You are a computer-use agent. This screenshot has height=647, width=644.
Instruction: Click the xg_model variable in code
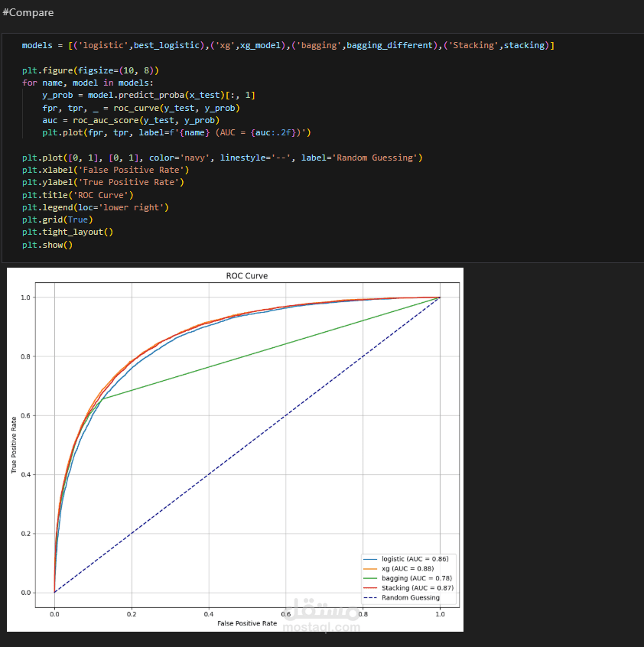click(260, 45)
